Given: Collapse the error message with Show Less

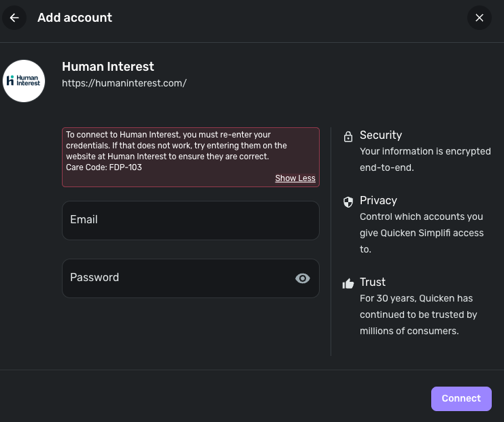Looking at the screenshot, I should 295,178.
